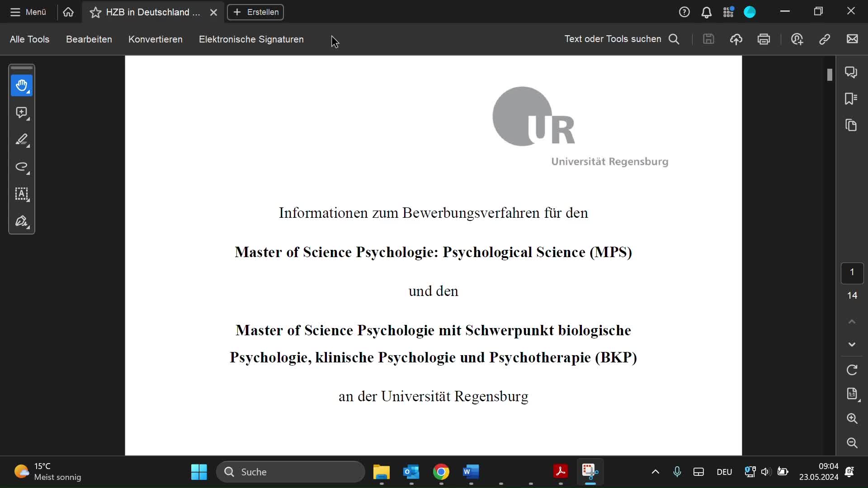This screenshot has width=868, height=488.
Task: Open Adobe Acrobat from taskbar
Action: (561, 472)
